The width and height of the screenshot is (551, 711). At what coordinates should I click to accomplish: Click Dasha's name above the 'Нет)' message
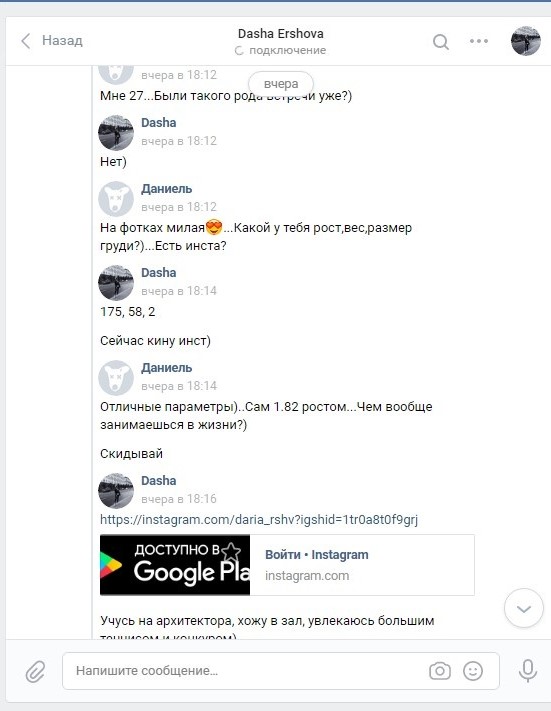pos(159,122)
